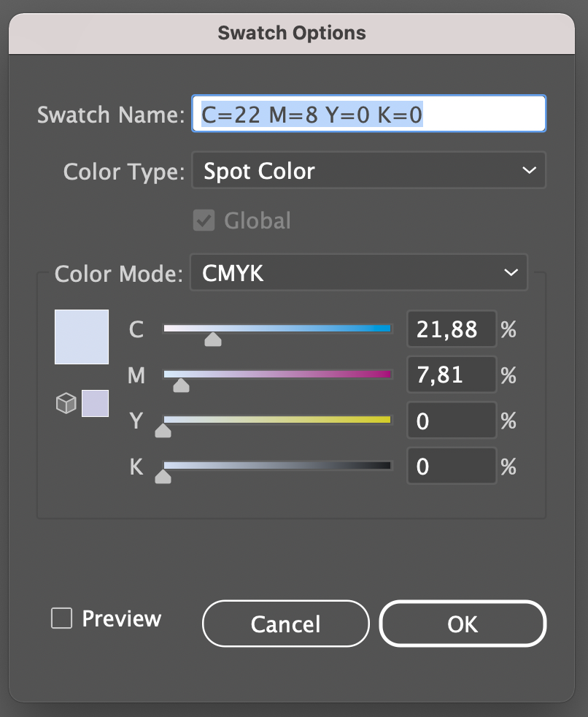
Task: Click the Yellow percentage value field
Action: [x=451, y=421]
